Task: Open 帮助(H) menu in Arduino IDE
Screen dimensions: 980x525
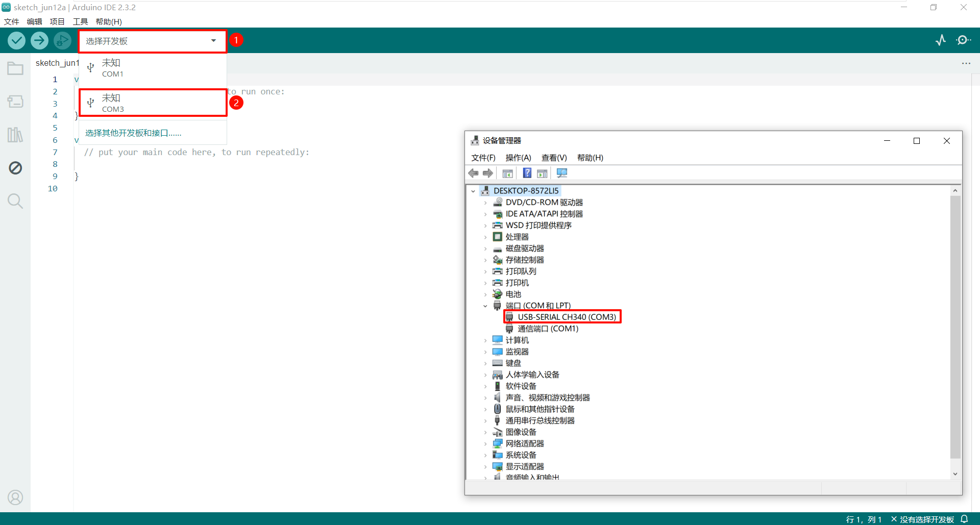Action: (109, 21)
